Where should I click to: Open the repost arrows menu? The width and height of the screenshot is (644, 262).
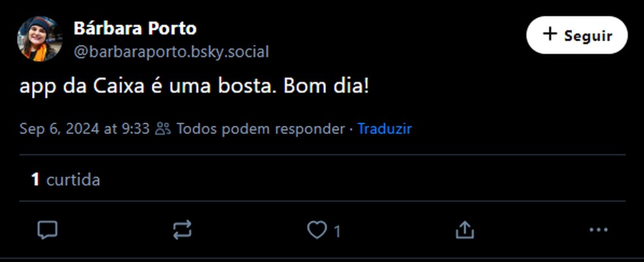(x=182, y=229)
